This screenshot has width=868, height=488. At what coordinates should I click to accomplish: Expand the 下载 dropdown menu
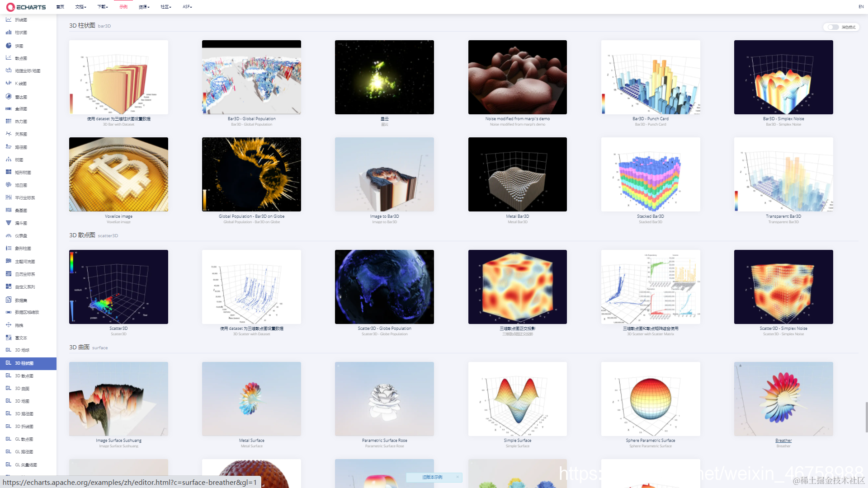pos(103,7)
